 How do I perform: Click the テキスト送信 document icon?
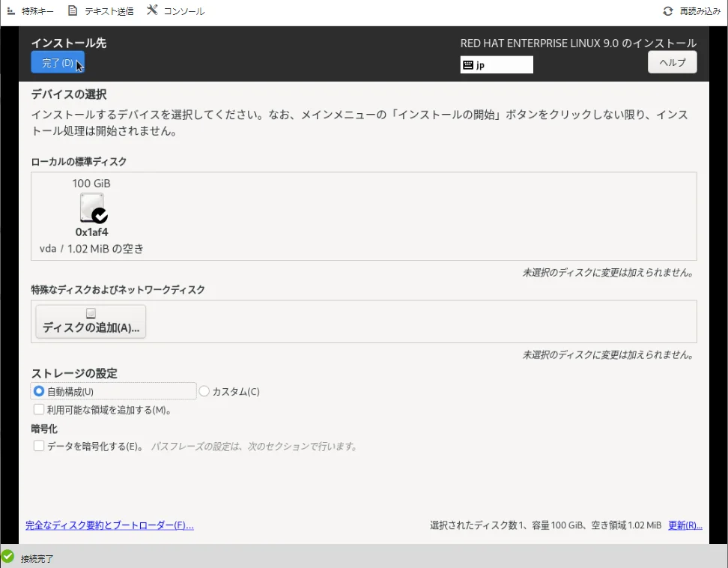[73, 11]
